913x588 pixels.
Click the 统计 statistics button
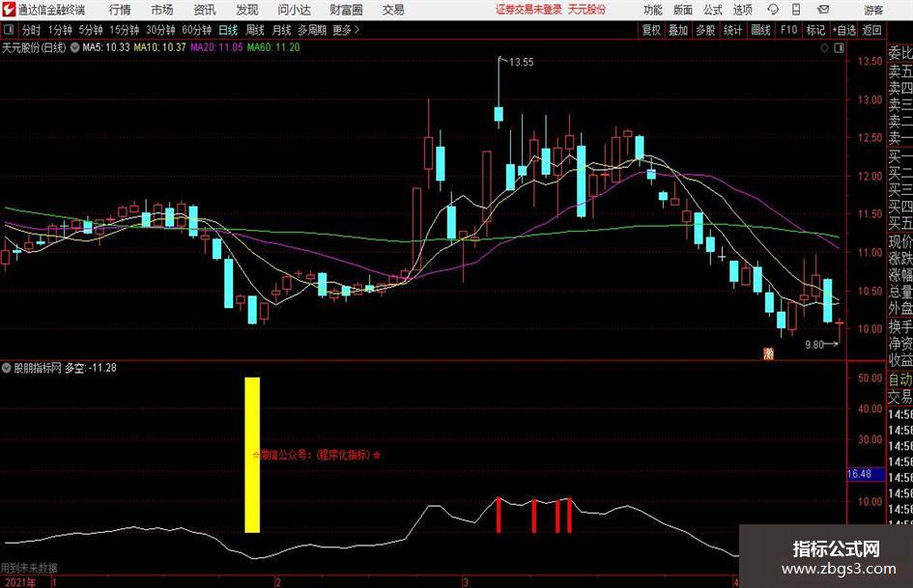pos(732,30)
